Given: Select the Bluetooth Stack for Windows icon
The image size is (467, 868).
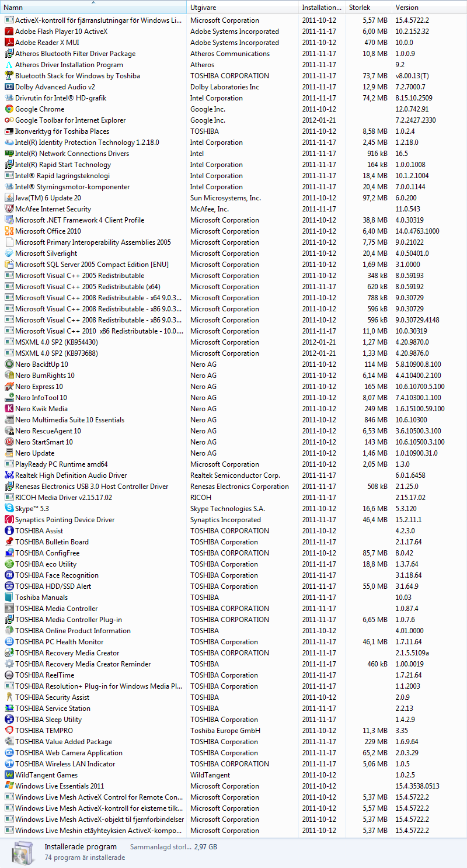Looking at the screenshot, I should pyautogui.click(x=9, y=76).
